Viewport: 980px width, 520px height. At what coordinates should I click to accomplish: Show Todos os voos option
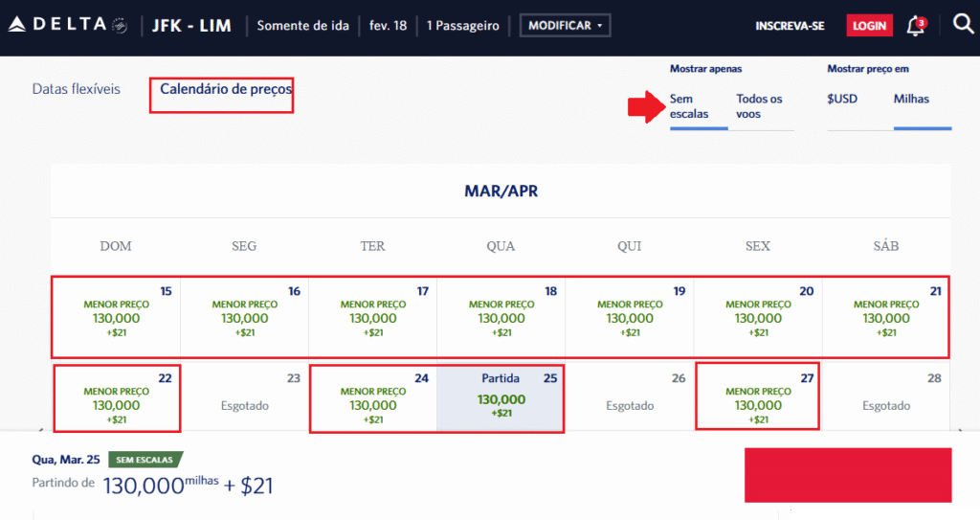pos(760,106)
